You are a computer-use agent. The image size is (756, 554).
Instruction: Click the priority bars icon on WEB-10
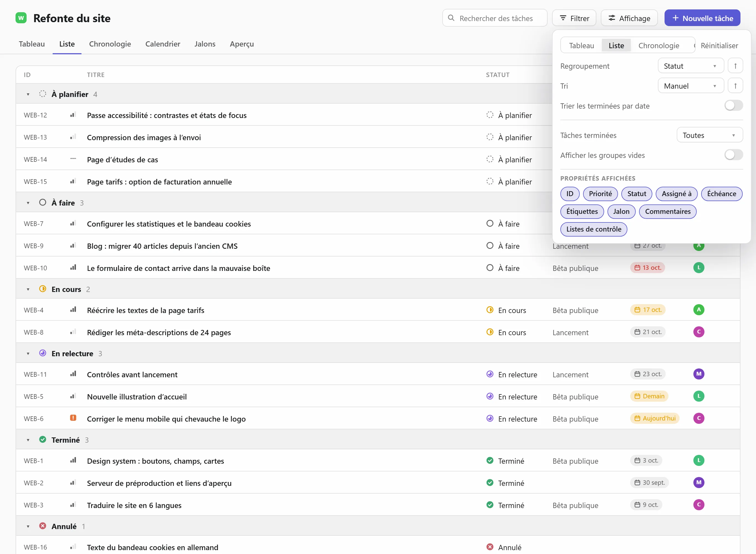coord(73,267)
